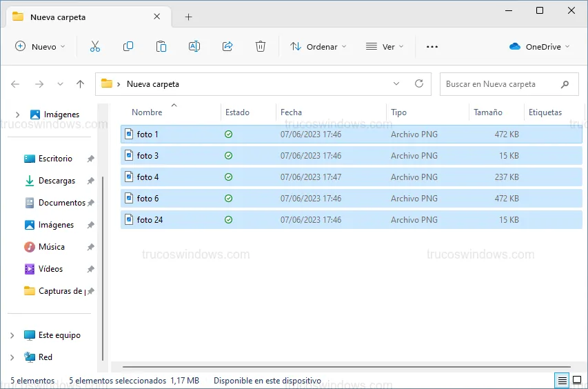Switch to details view in status bar
The width and height of the screenshot is (588, 389).
click(562, 381)
